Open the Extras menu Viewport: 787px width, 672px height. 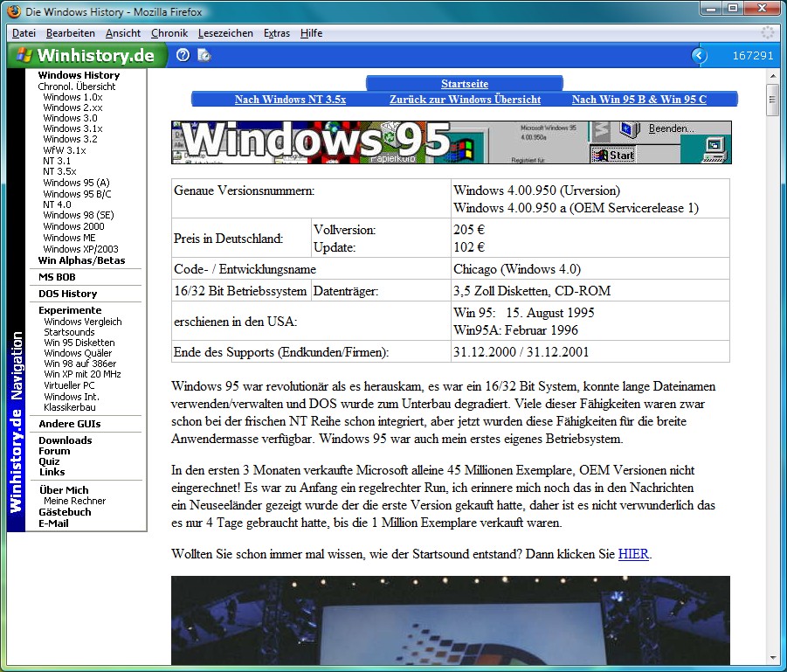click(277, 33)
